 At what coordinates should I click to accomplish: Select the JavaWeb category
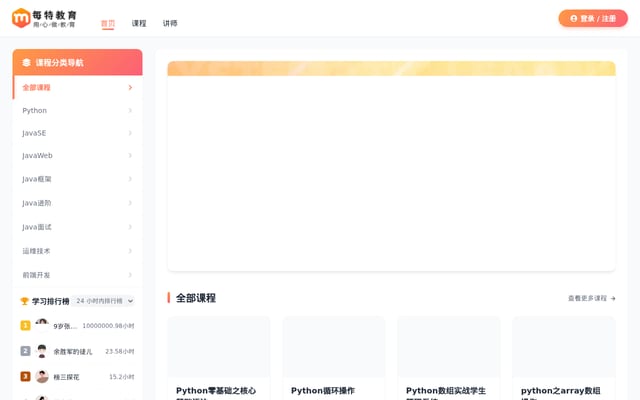click(x=78, y=156)
